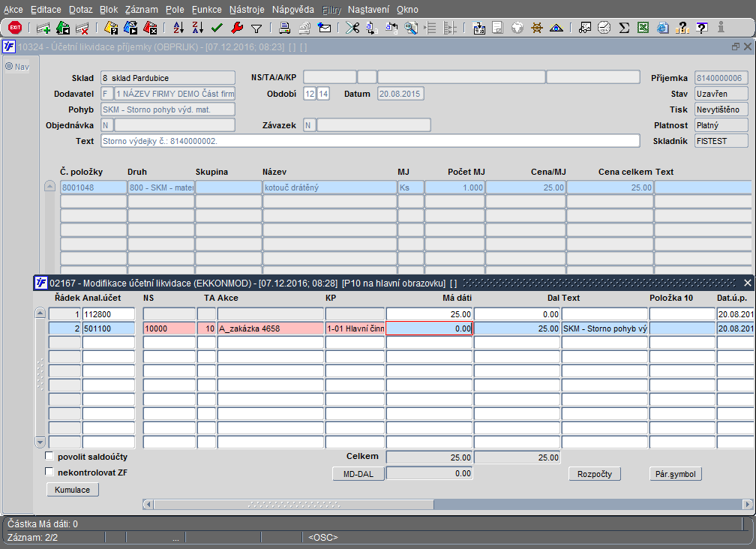756x549 pixels.
Task: Toggle the 'nekontrolovat ZF' checkbox
Action: coord(49,472)
